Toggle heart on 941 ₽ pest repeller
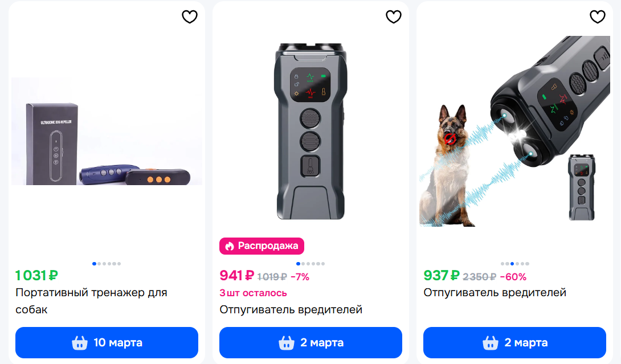Image resolution: width=621 pixels, height=364 pixels. click(393, 17)
